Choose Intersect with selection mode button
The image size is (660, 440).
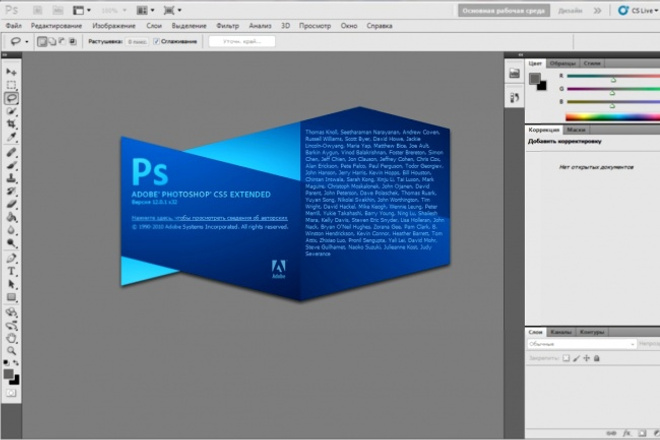pyautogui.click(x=73, y=41)
